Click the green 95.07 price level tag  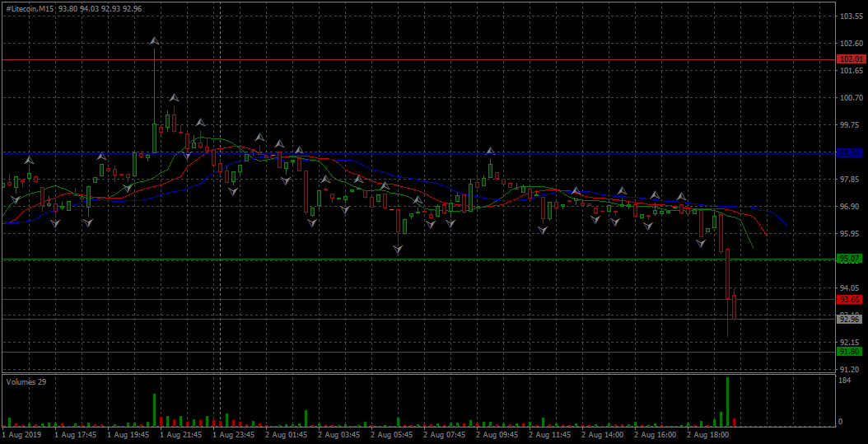coord(852,259)
